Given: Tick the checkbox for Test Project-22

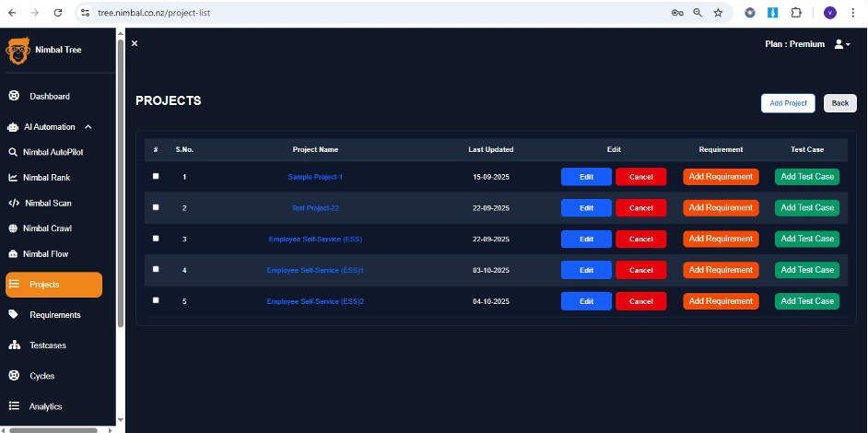Looking at the screenshot, I should click(x=156, y=207).
